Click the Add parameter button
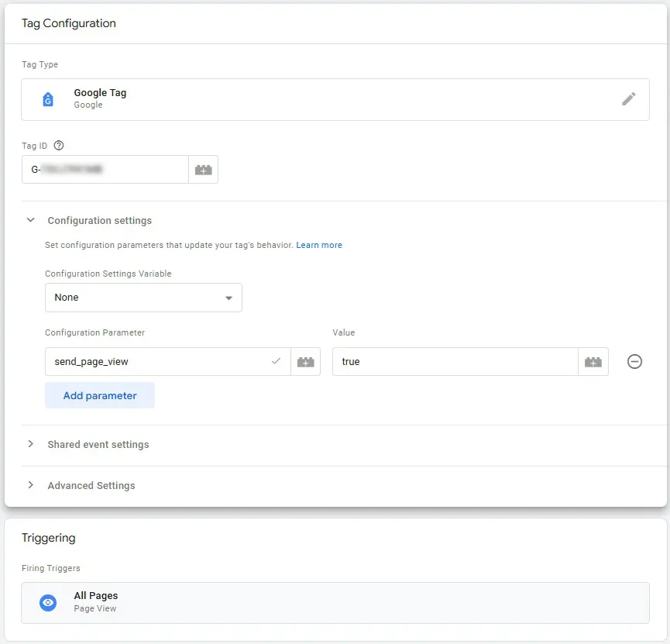Image resolution: width=670 pixels, height=644 pixels. [x=100, y=395]
